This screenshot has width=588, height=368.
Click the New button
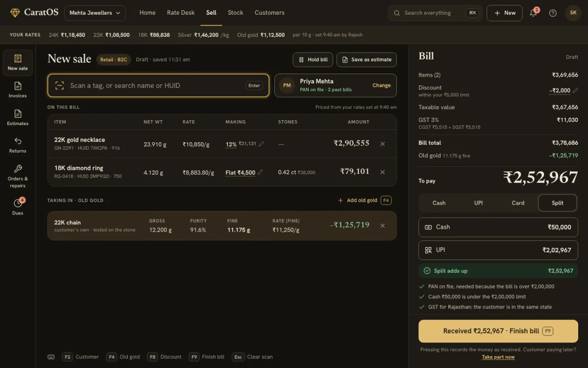click(505, 13)
